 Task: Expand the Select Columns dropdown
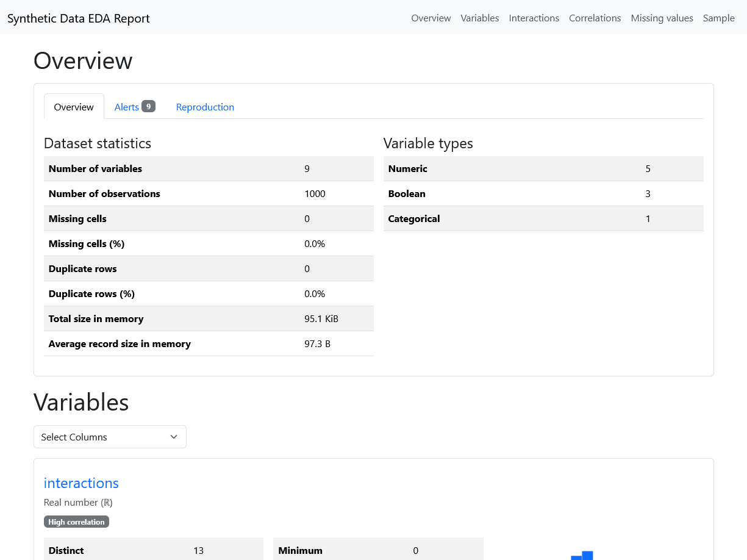click(x=110, y=437)
